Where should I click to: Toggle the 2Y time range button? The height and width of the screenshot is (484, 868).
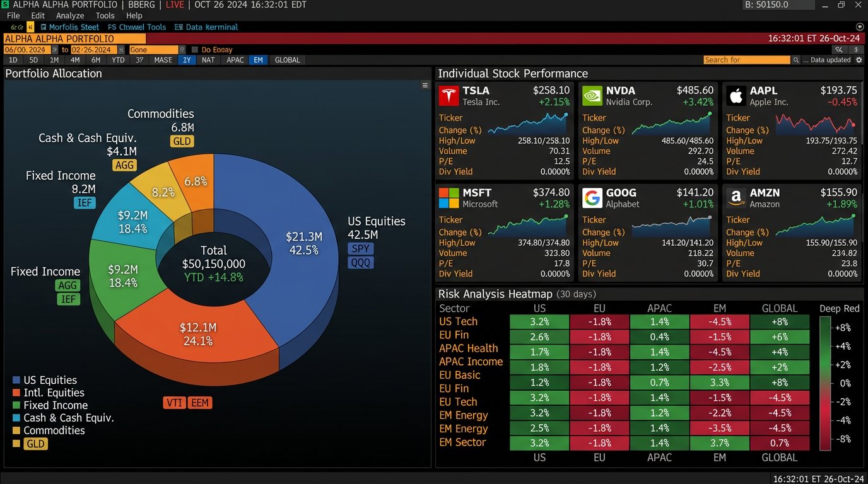click(187, 60)
